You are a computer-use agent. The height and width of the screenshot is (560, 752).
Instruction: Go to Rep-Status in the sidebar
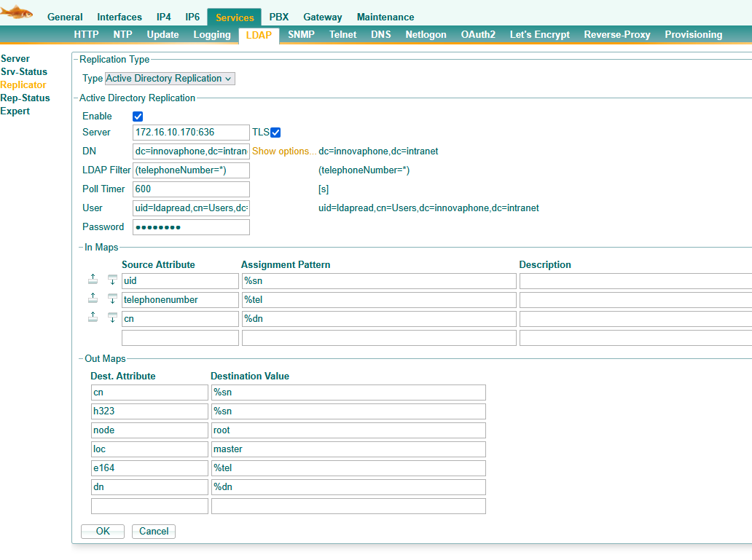[26, 98]
